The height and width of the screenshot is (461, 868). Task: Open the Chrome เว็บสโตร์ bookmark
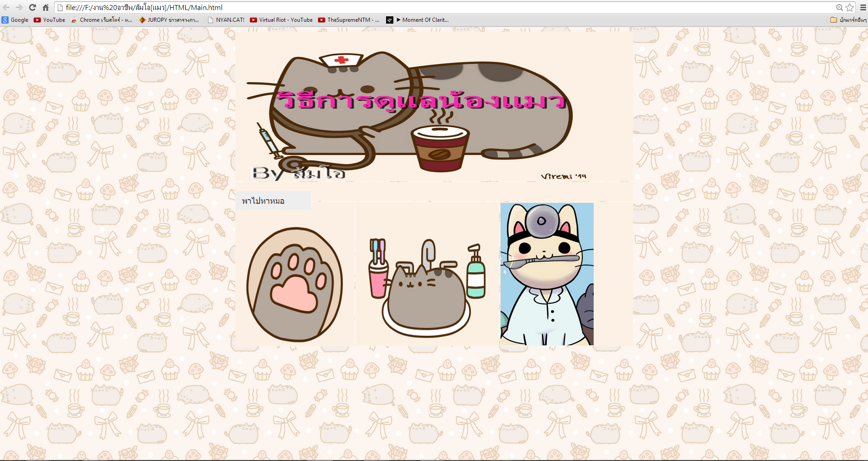pyautogui.click(x=102, y=20)
